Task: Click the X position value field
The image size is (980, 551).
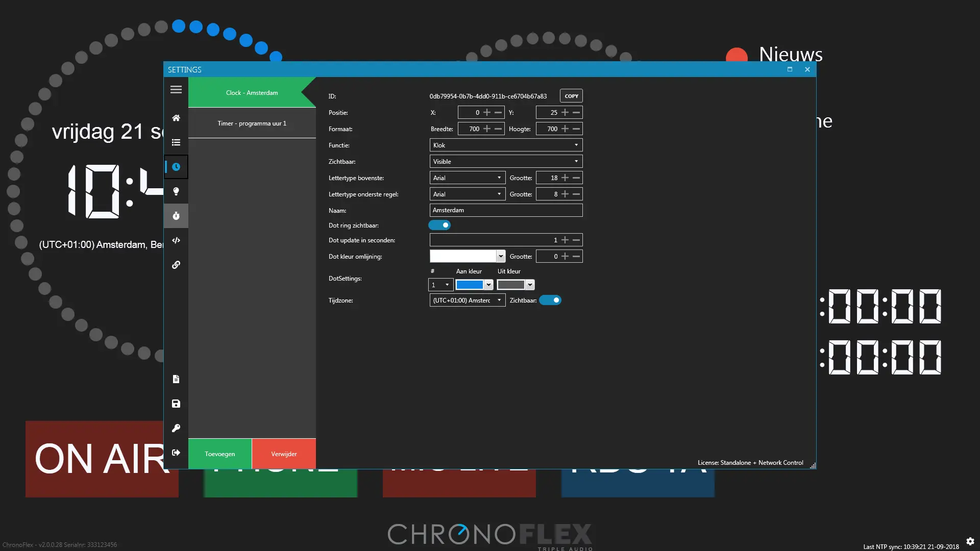Action: 470,112
